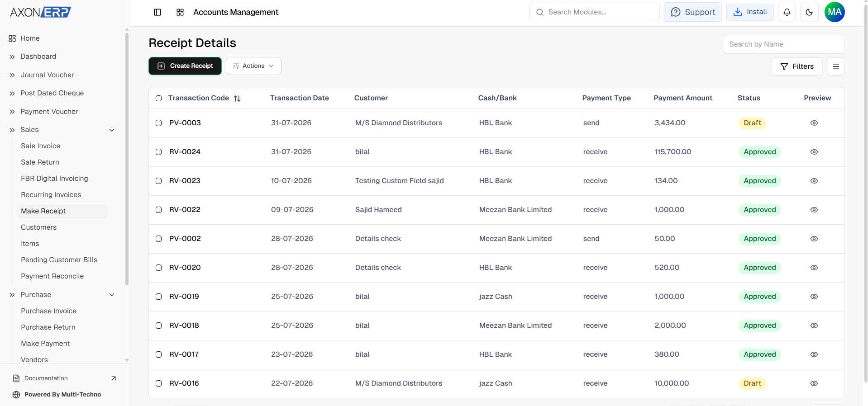Preview receipt RV-0019 eye icon
The width and height of the screenshot is (868, 406).
[814, 297]
